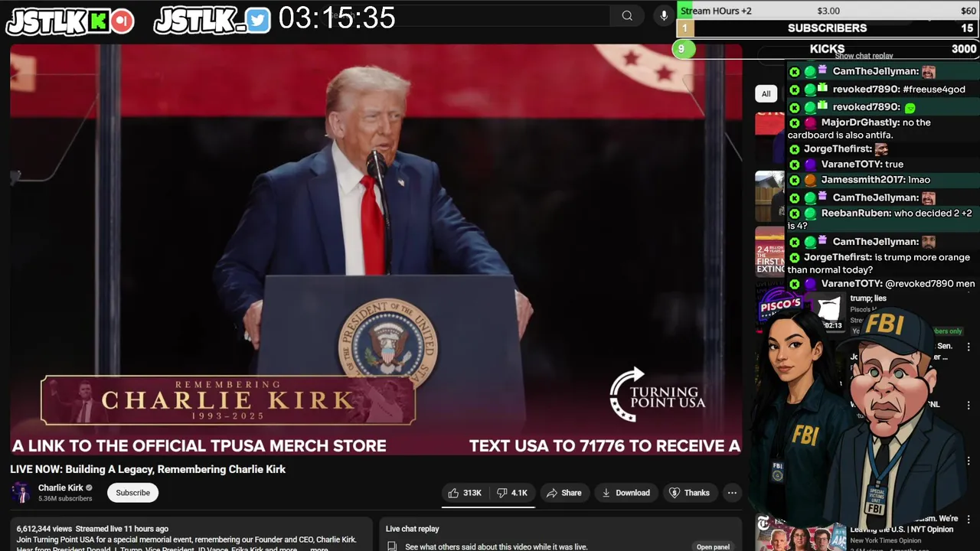Click the video player showing Trump speaking
980x551 pixels.
(x=376, y=249)
